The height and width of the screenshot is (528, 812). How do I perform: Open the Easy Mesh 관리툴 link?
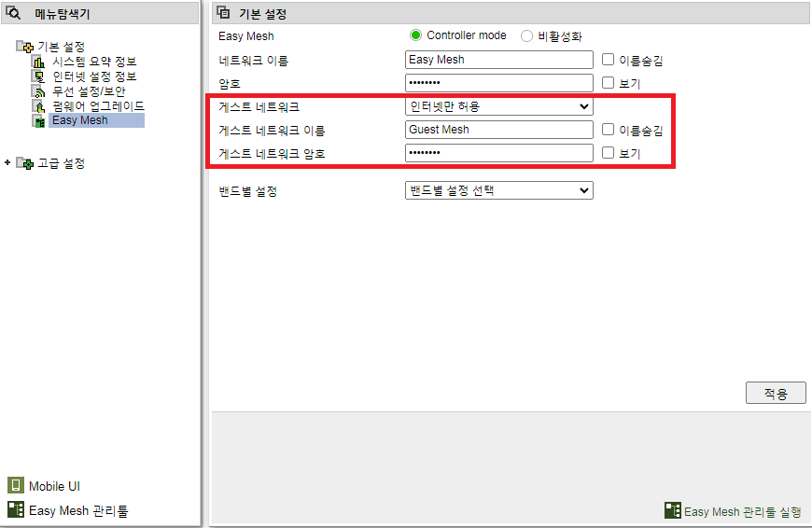click(x=78, y=510)
